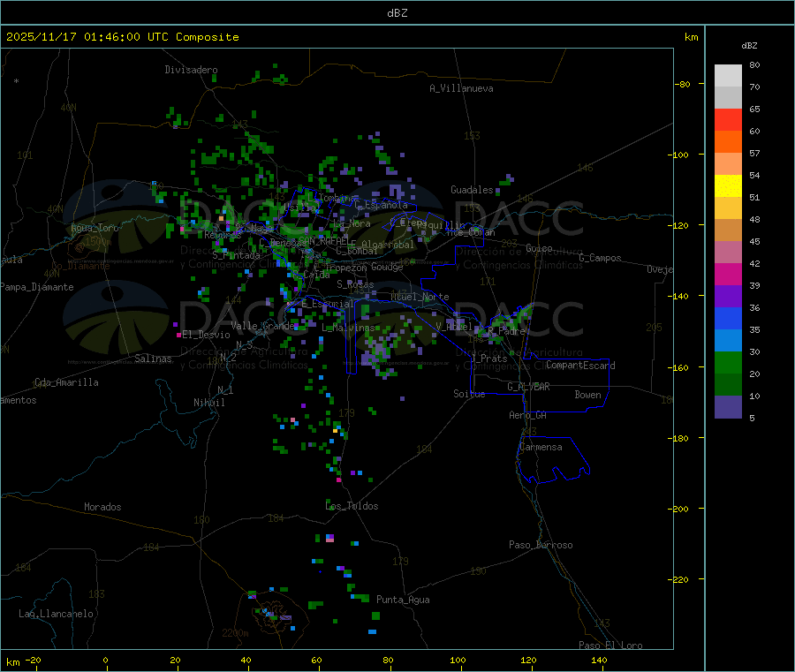Click the 60 km horizontal axis tick
The height and width of the screenshot is (672, 795).
pyautogui.click(x=316, y=660)
